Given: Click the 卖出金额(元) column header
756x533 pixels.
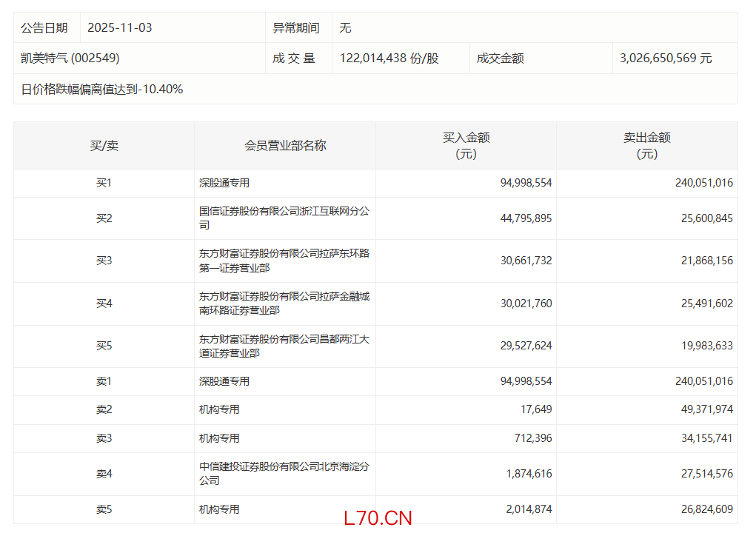Looking at the screenshot, I should point(646,146).
